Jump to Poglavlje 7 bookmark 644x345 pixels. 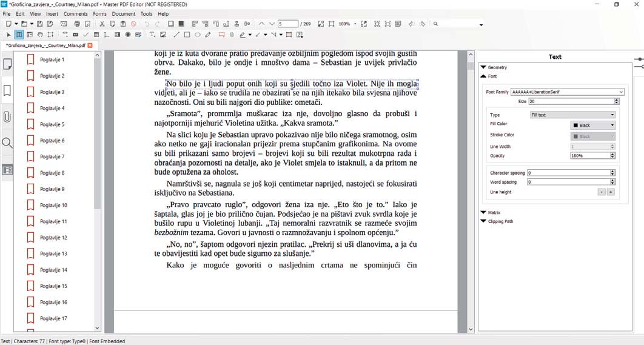[52, 156]
